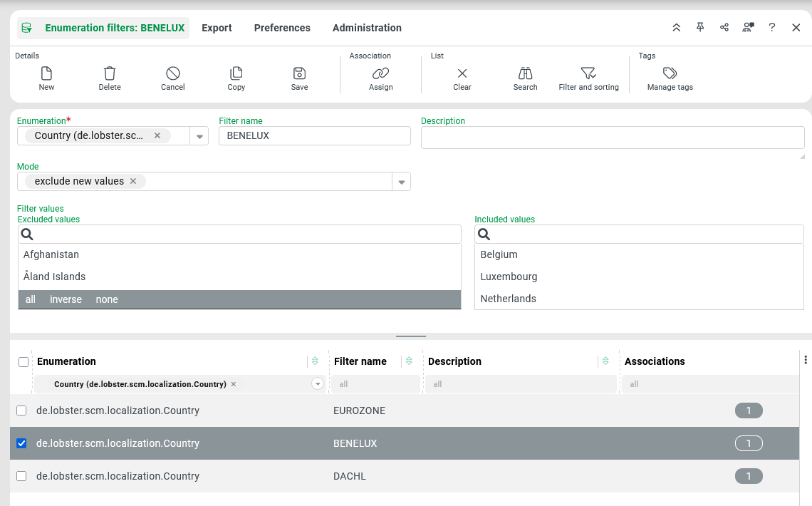Tick the DACHL row checkbox

pyautogui.click(x=21, y=476)
